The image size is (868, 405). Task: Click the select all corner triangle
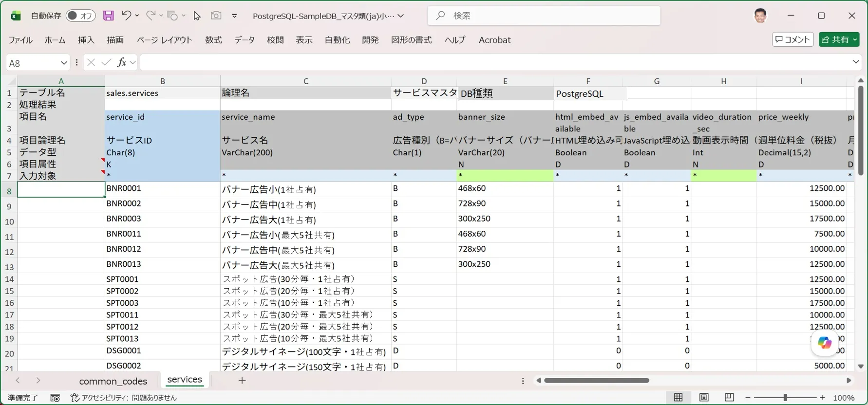[x=12, y=81]
